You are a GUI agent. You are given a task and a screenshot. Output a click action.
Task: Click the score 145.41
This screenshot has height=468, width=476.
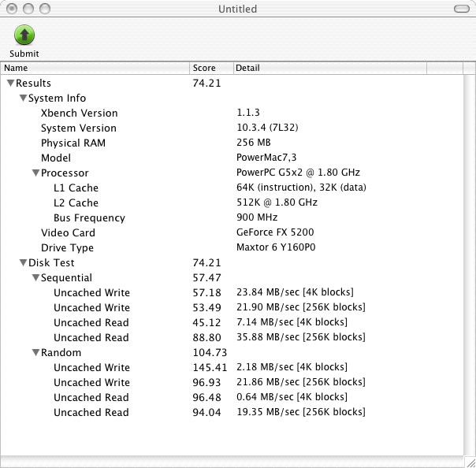tap(210, 367)
